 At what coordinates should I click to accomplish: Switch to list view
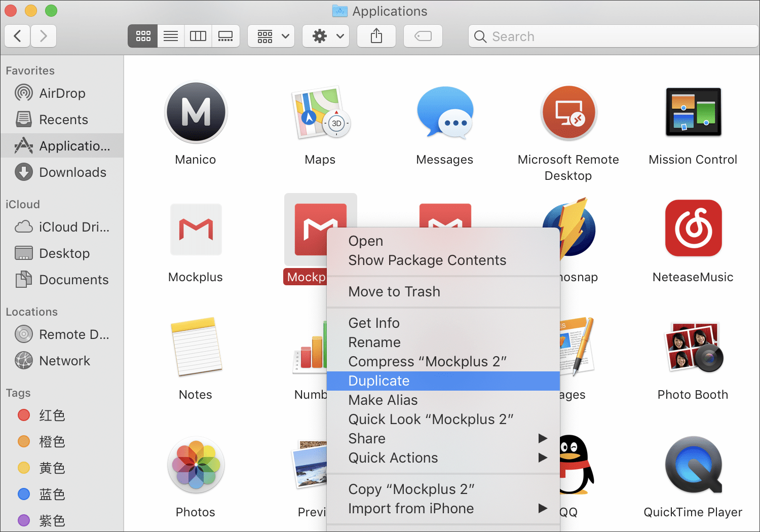[x=171, y=36]
